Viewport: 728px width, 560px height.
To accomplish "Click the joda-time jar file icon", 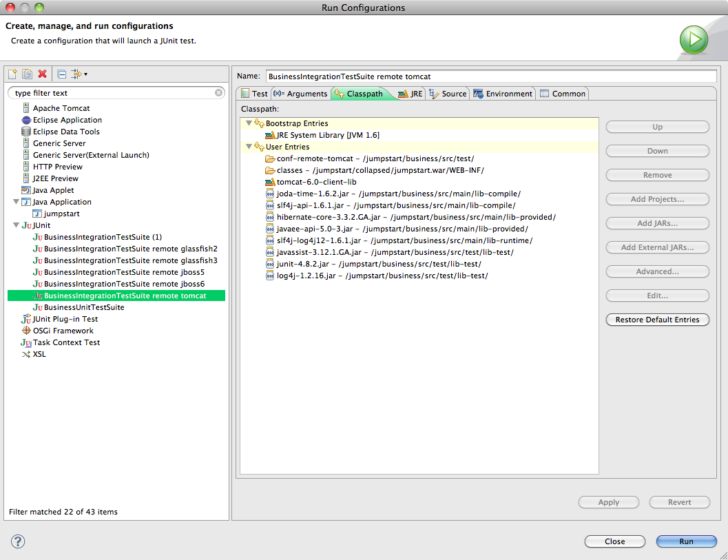I will click(270, 194).
